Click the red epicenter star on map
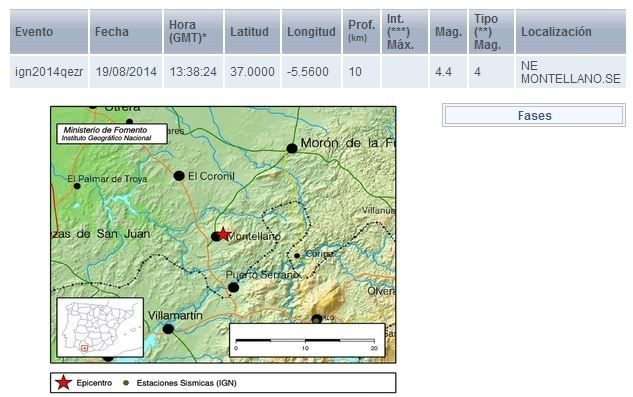The height and width of the screenshot is (397, 633). tap(223, 234)
